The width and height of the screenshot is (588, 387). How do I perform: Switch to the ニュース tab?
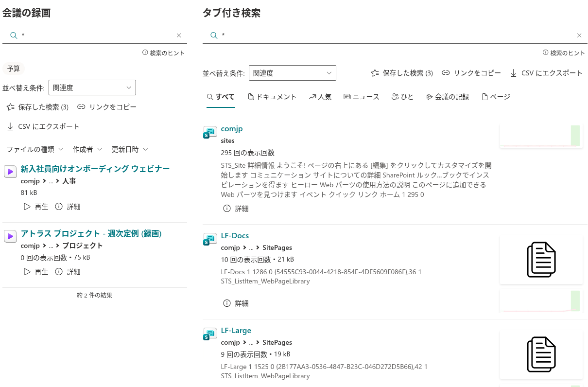point(362,97)
